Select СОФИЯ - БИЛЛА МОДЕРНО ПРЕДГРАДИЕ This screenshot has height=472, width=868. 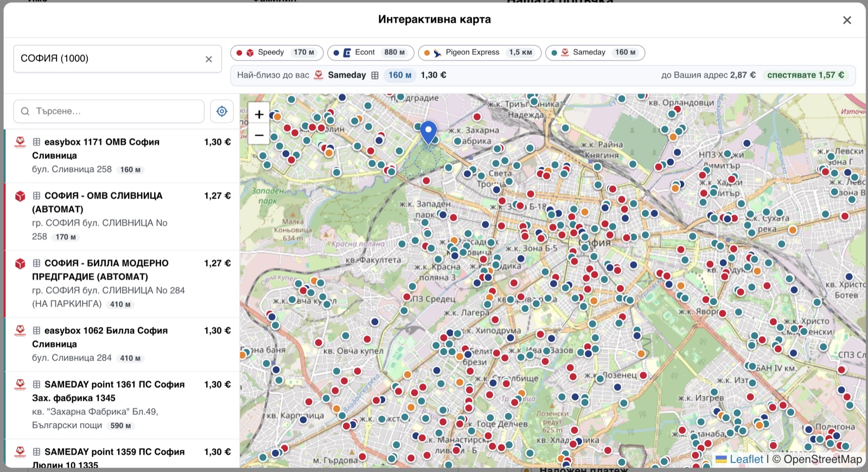(x=122, y=284)
